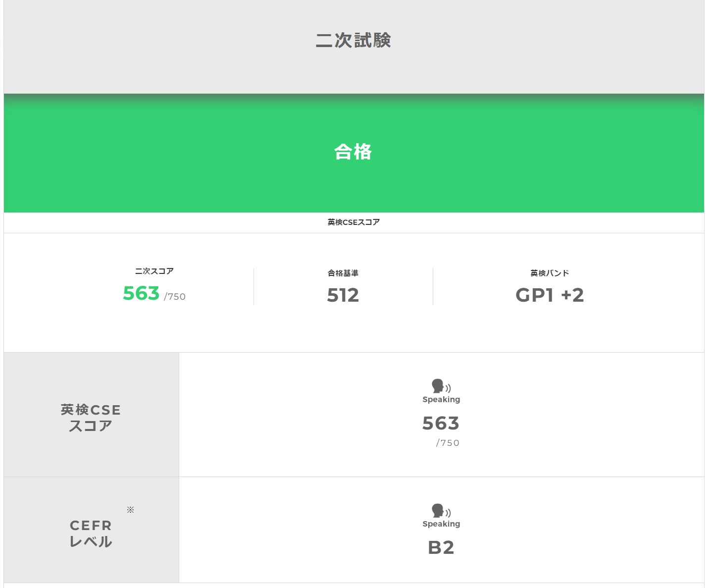Toggle the 英検CSE スコア row header
The image size is (708, 588).
point(91,417)
